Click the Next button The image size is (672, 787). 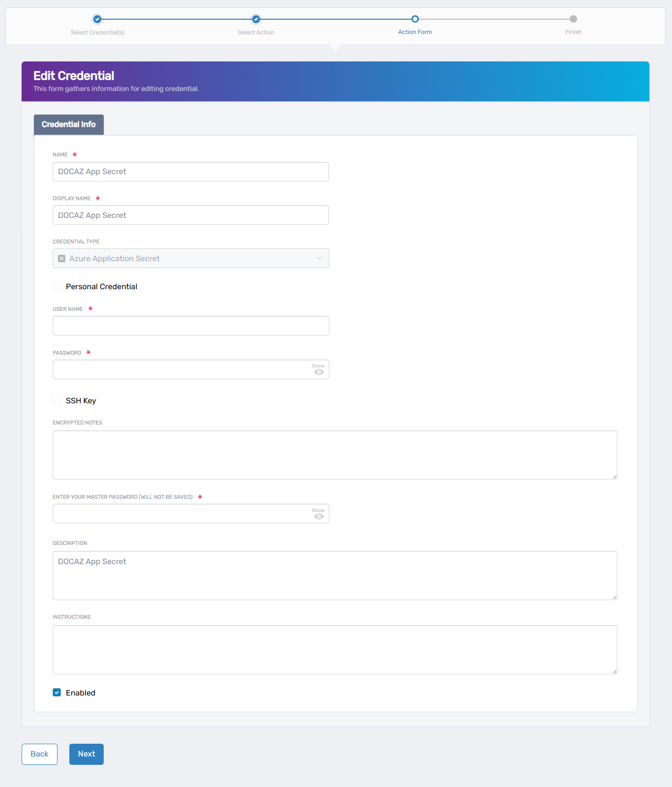pos(86,754)
